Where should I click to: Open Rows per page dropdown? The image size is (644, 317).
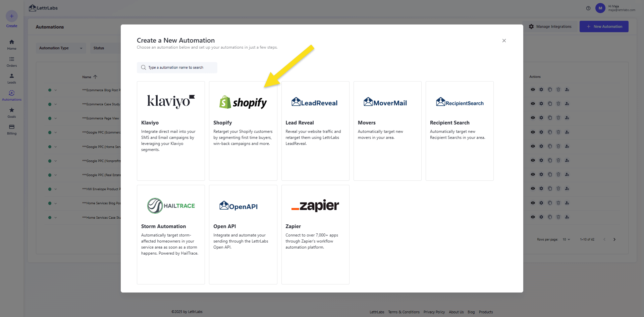click(566, 240)
